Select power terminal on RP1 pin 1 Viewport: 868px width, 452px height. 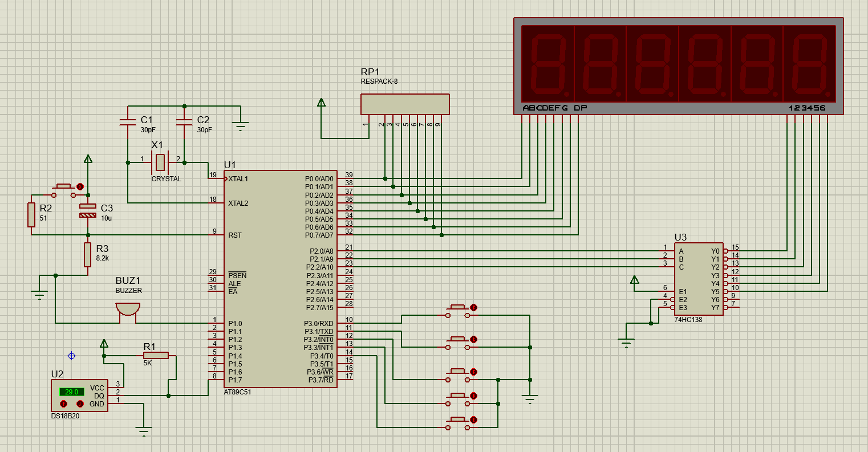pos(321,103)
